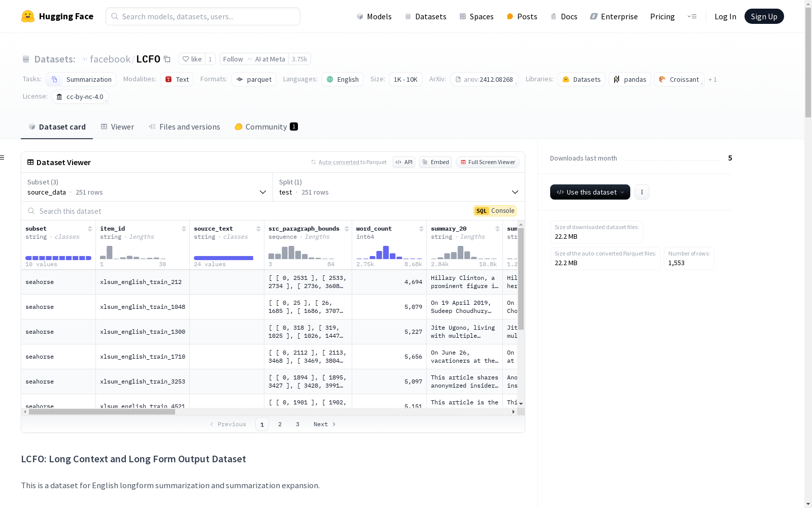Show the +1 more libraries
Viewport: 812px width, 508px height.
click(713, 79)
